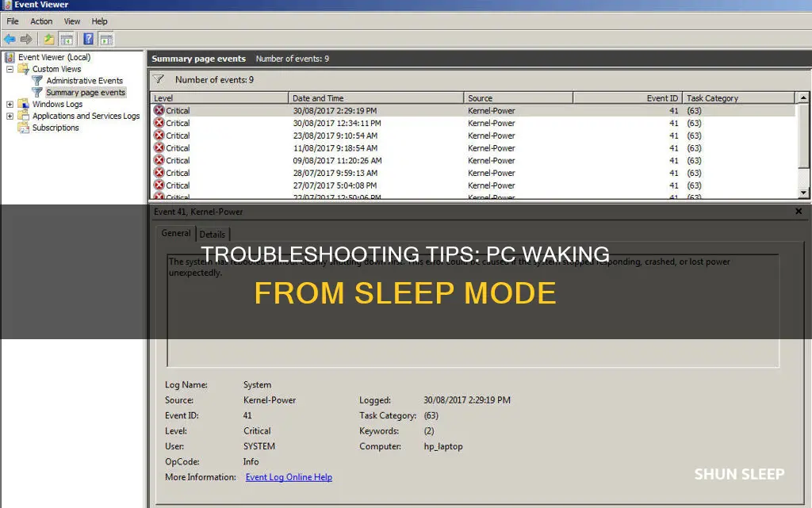Sort by the Date and Time column header

(x=375, y=97)
